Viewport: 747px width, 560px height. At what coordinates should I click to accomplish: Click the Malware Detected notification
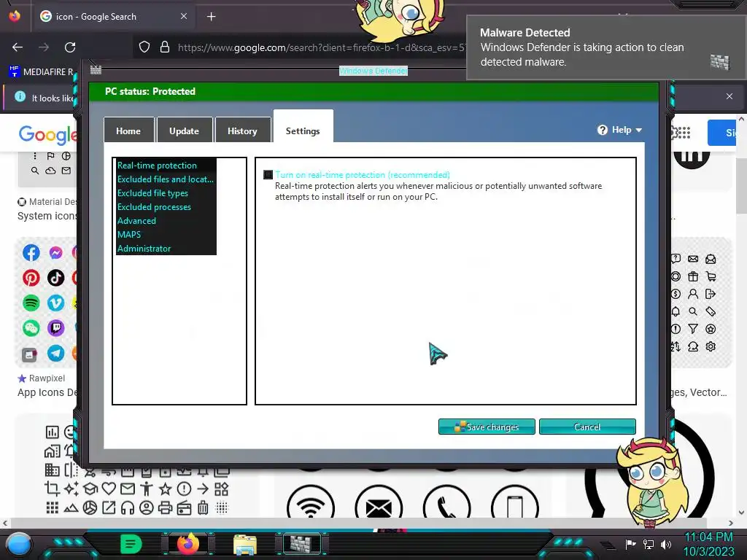(x=606, y=47)
